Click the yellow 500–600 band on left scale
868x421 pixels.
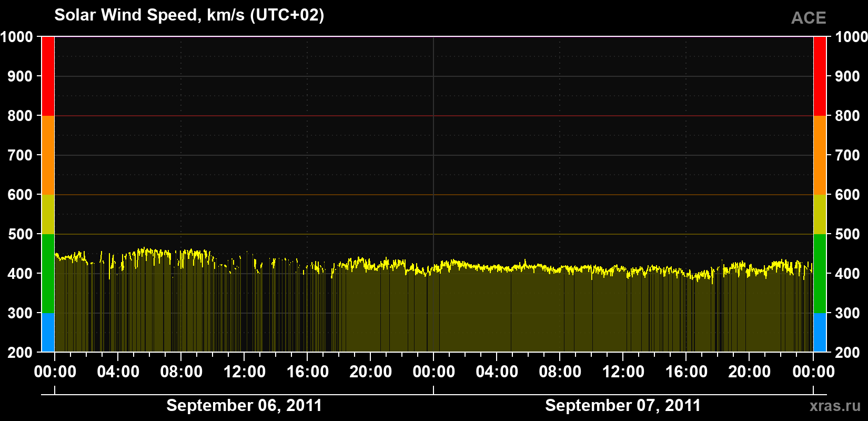click(x=48, y=214)
